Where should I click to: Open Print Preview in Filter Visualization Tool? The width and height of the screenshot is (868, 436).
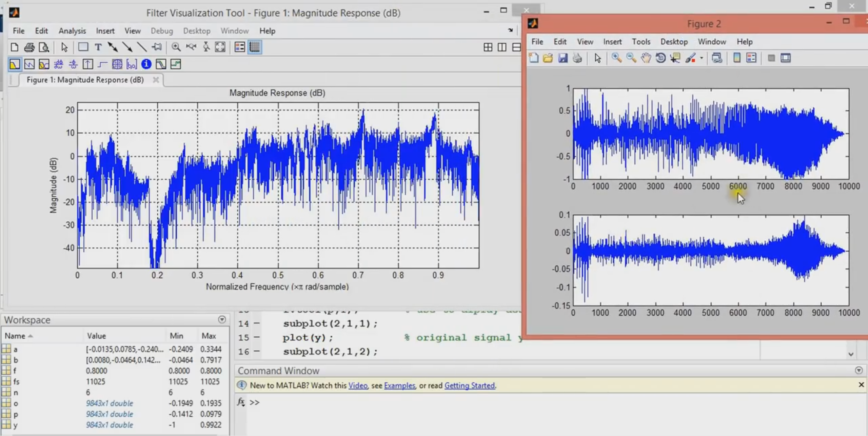pyautogui.click(x=44, y=47)
